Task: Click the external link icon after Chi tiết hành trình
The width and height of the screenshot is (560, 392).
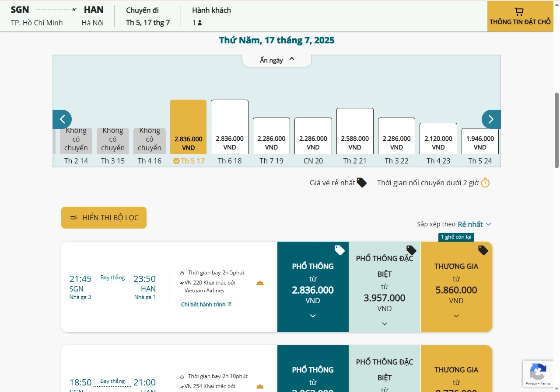Action: 230,304
